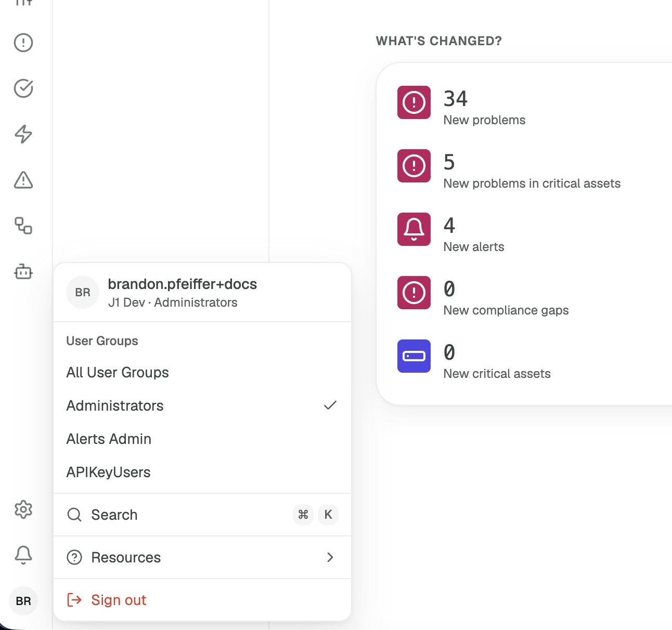This screenshot has height=630, width=672.
Task: Click the sign-out arrow icon
Action: 74,600
